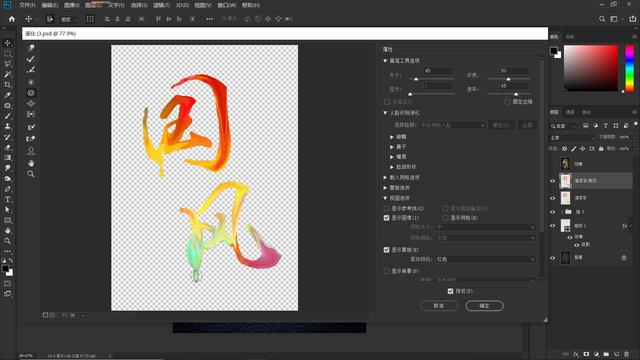The image size is (640, 360).
Task: Click the 确定 (OK) button
Action: (484, 306)
